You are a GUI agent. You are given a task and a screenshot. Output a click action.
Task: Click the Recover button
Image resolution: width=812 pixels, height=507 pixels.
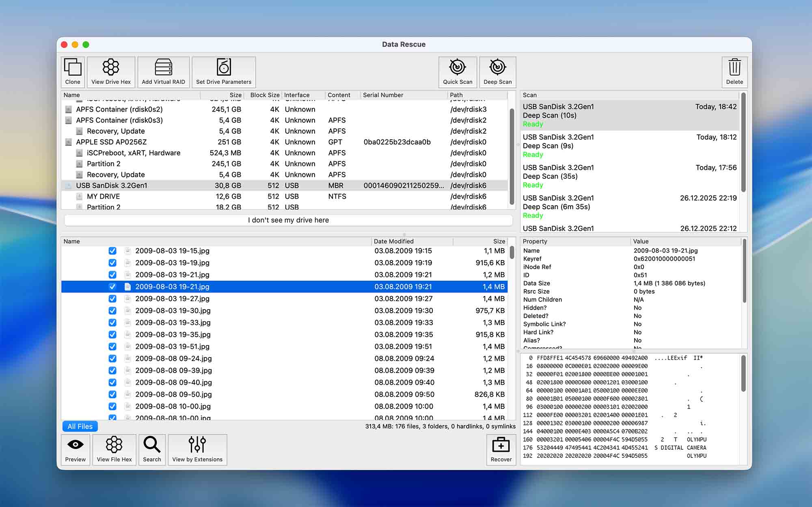501,450
